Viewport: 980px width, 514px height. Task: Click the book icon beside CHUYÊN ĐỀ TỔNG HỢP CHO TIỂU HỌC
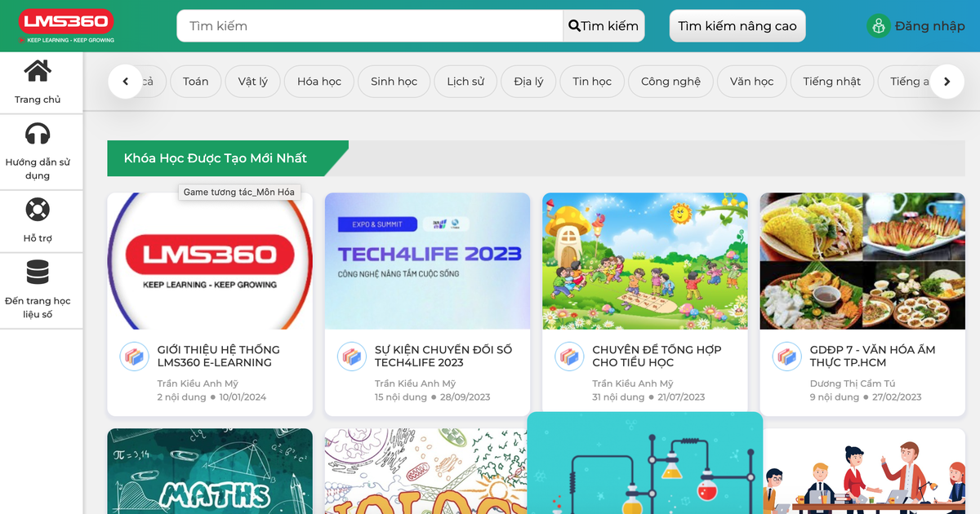pyautogui.click(x=569, y=357)
